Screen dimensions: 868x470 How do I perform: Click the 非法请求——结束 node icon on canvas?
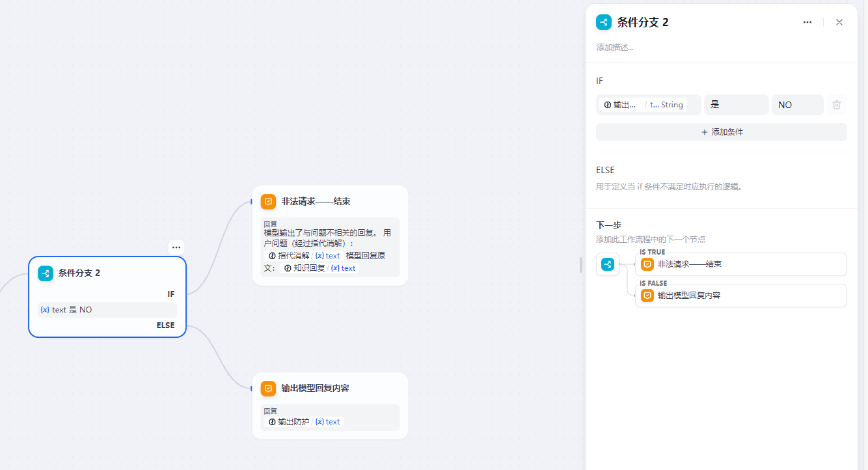pos(268,201)
